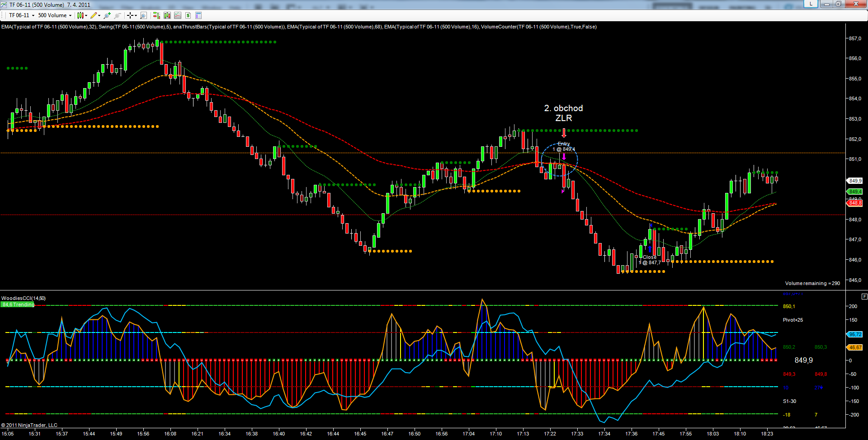Open the Data Series candlestick icon
The height and width of the screenshot is (440, 868).
(x=167, y=15)
